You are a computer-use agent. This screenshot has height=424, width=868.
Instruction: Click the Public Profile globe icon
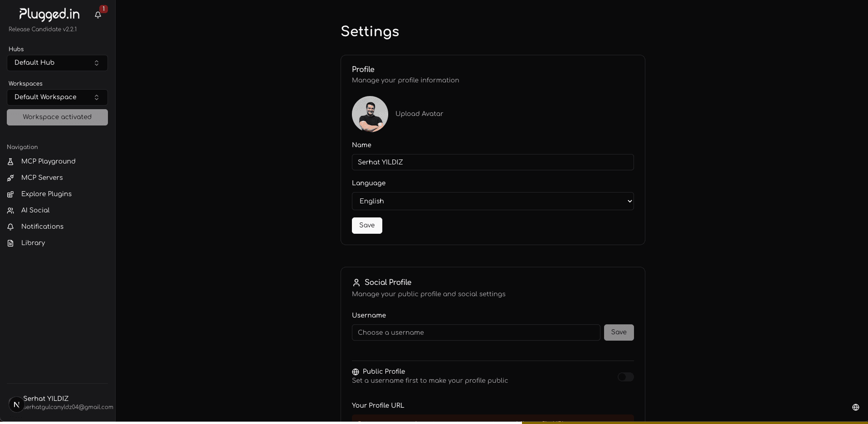pos(356,372)
